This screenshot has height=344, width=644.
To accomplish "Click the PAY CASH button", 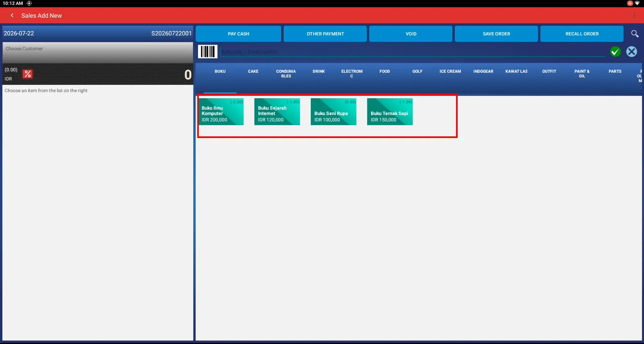I will point(238,34).
